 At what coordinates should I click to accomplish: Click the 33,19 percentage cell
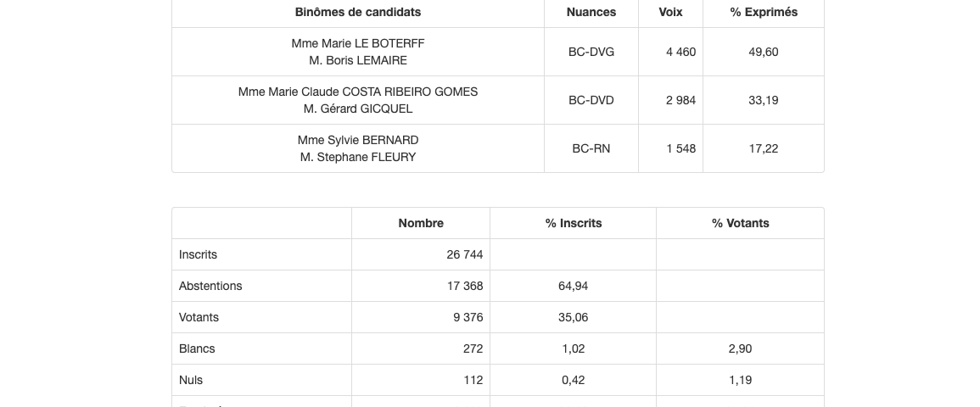coord(764,100)
